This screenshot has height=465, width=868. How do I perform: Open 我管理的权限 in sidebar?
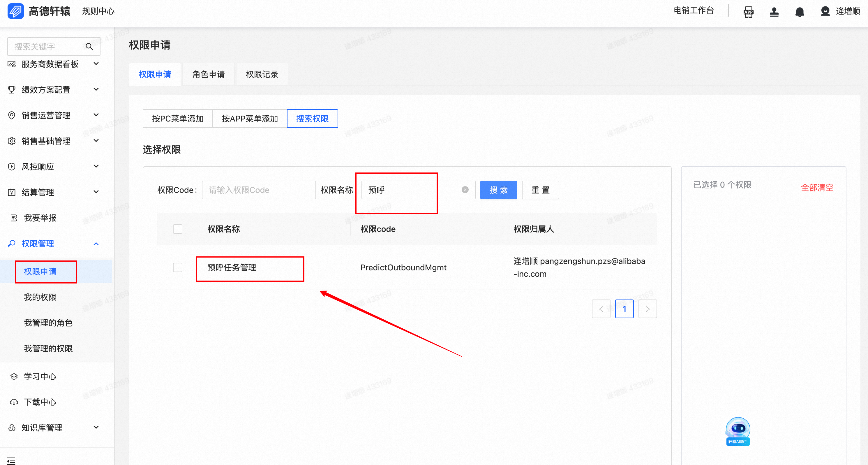(x=48, y=348)
